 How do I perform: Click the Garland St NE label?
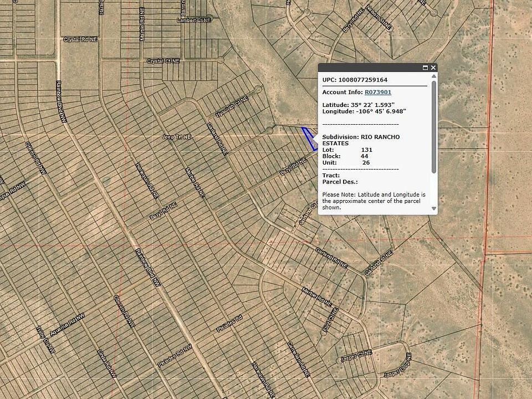coord(378,263)
